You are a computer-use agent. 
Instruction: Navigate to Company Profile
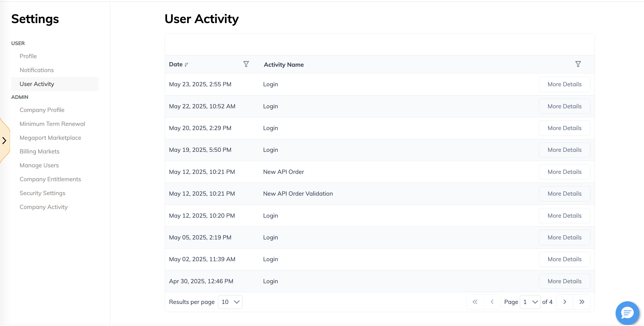coord(42,110)
